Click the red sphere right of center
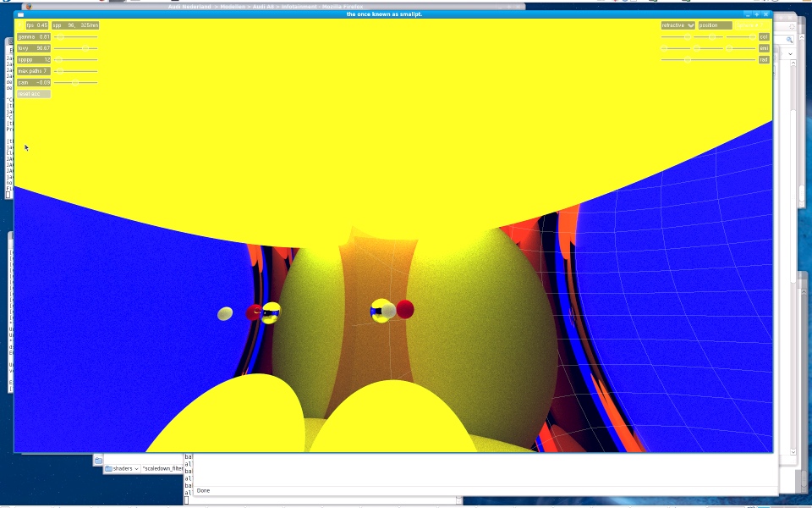Screen dimensions: 812x508 tap(405, 310)
